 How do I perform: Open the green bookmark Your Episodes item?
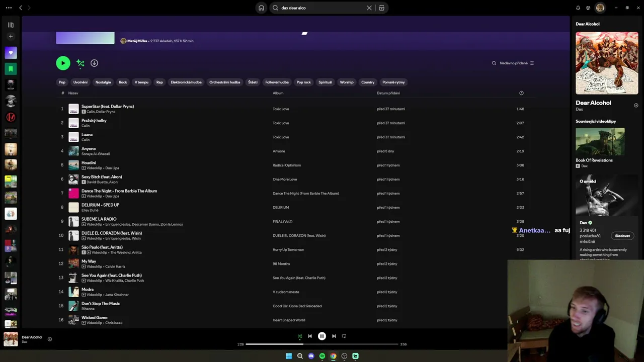11,68
